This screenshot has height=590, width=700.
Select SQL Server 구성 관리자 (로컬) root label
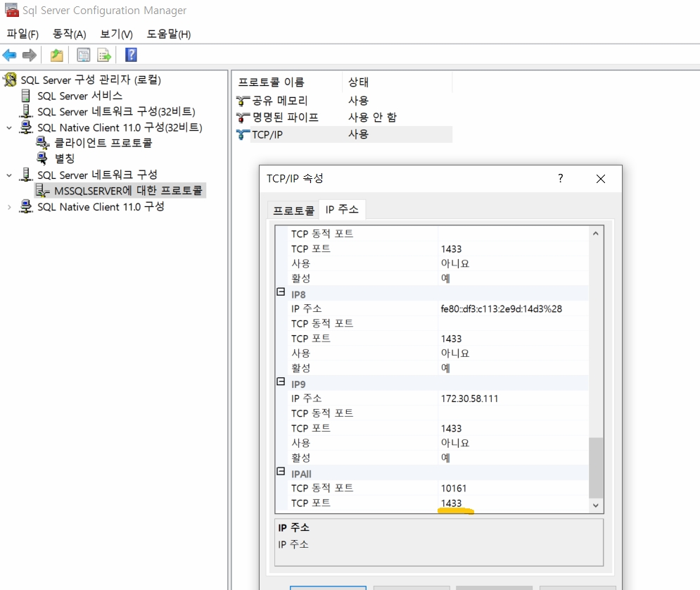click(91, 80)
